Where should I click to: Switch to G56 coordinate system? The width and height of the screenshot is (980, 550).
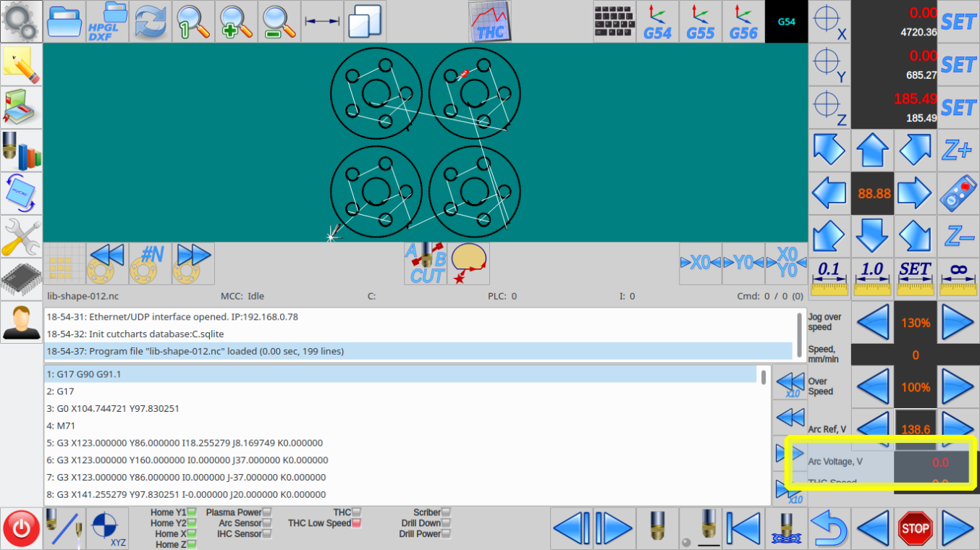click(x=743, y=22)
